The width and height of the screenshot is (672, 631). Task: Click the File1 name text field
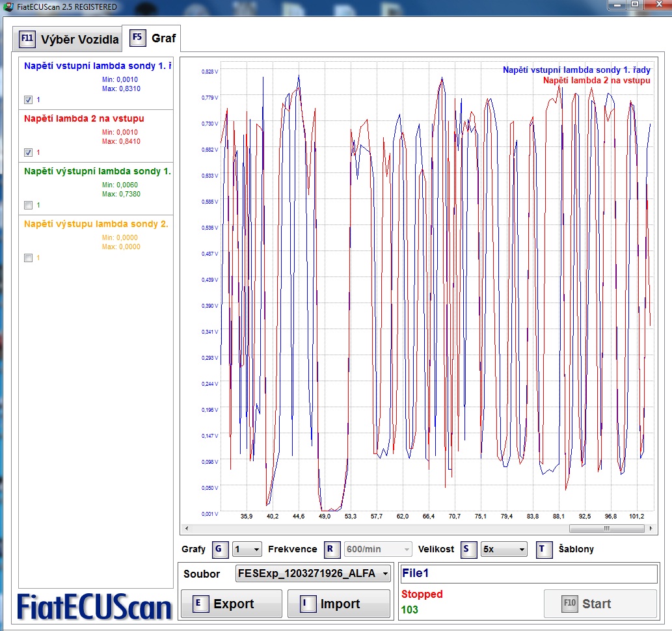point(528,574)
